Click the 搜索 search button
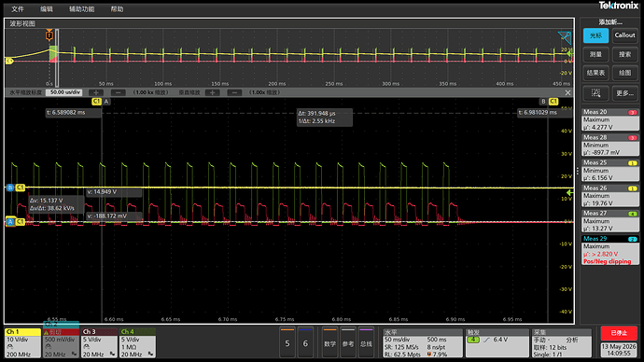 [624, 54]
